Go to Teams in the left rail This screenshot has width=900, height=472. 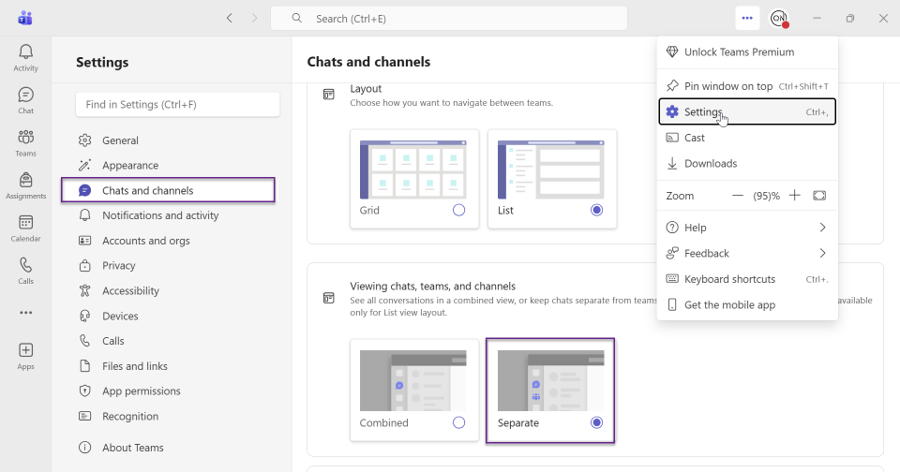tap(26, 143)
